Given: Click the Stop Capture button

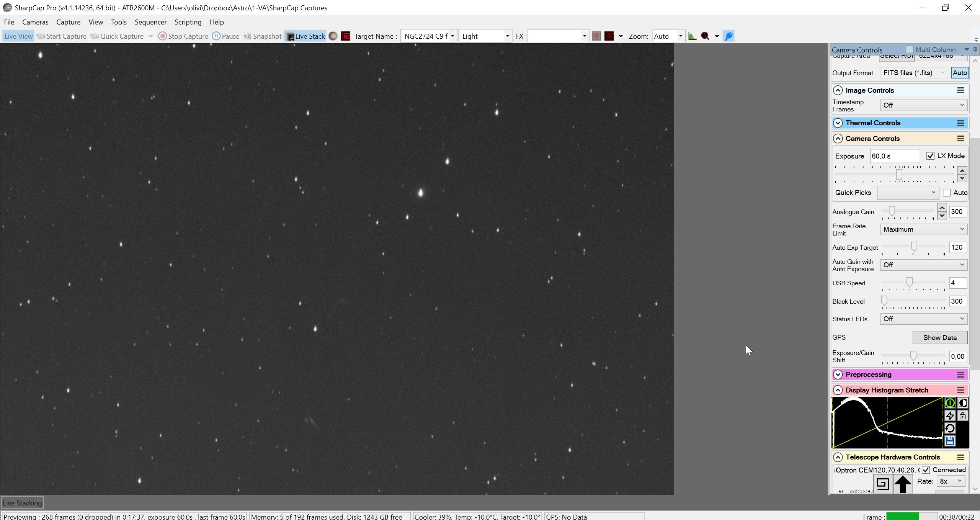Looking at the screenshot, I should [183, 36].
